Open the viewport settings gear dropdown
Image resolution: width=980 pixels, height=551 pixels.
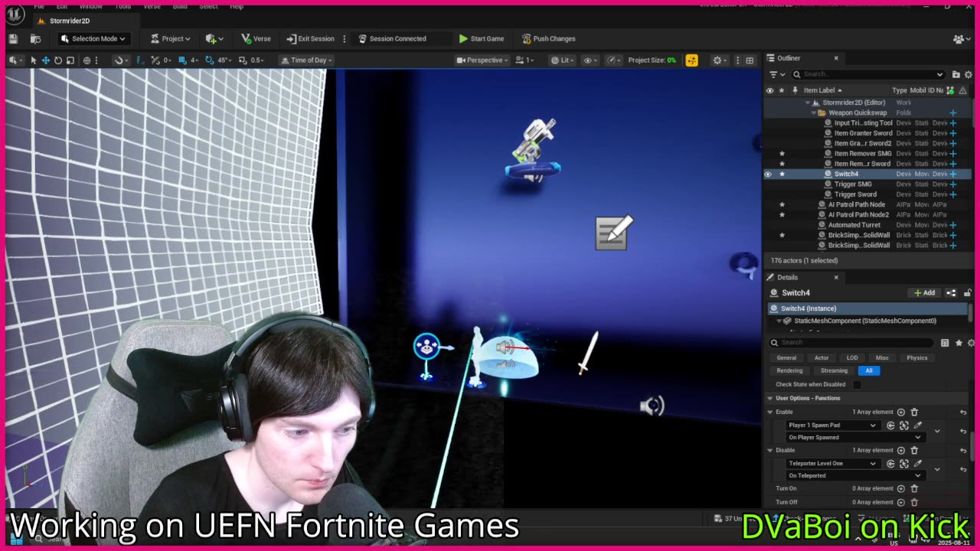pos(720,60)
